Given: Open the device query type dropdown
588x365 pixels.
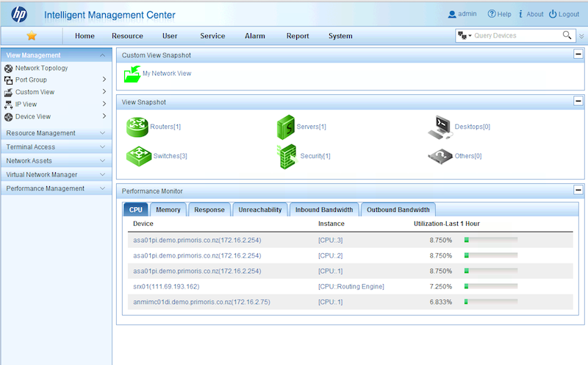Looking at the screenshot, I should 465,35.
